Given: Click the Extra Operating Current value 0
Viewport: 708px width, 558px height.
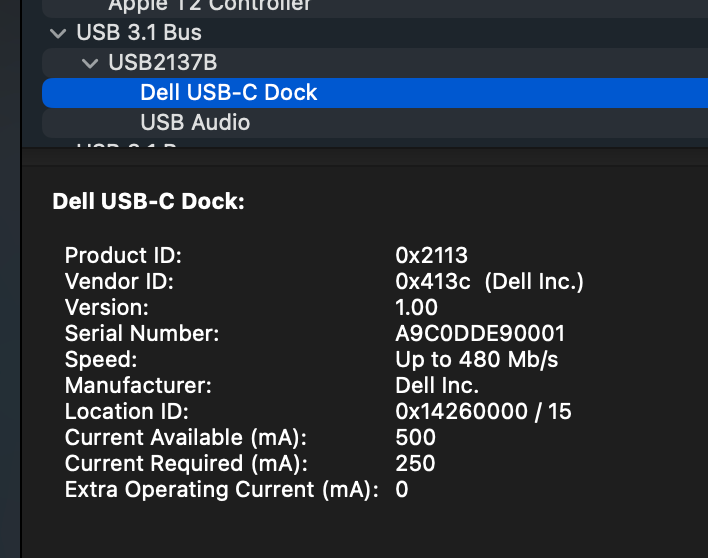Looking at the screenshot, I should (402, 490).
